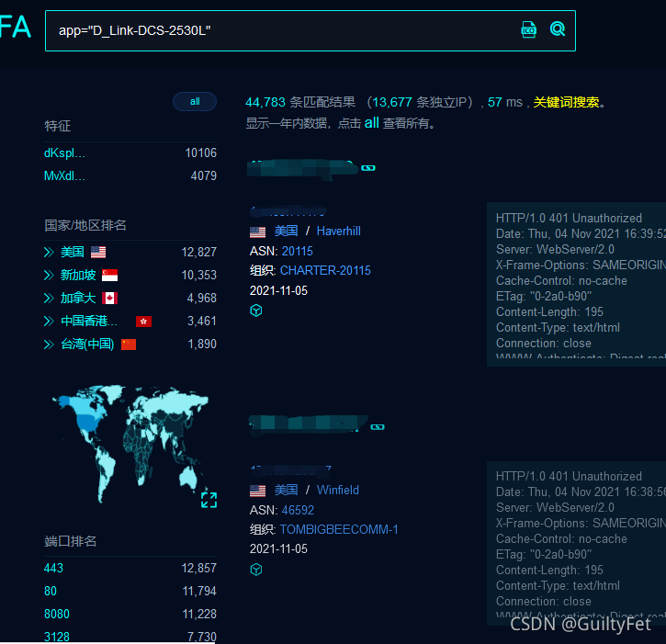Click the world map thumbnail
Viewport: 666px width, 644px height.
[130, 443]
